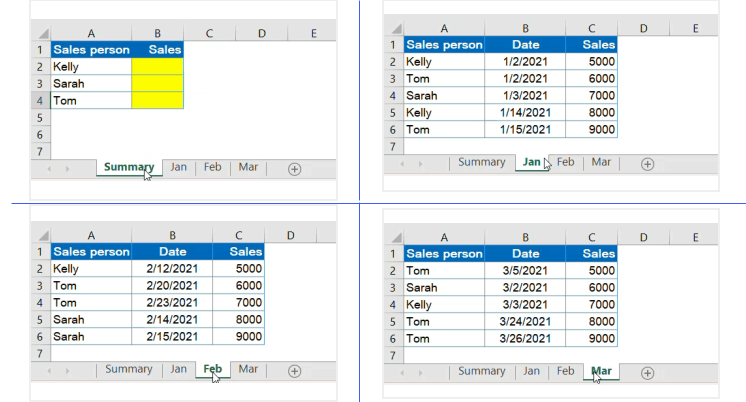Select row 6 header in Mar window

click(x=393, y=339)
